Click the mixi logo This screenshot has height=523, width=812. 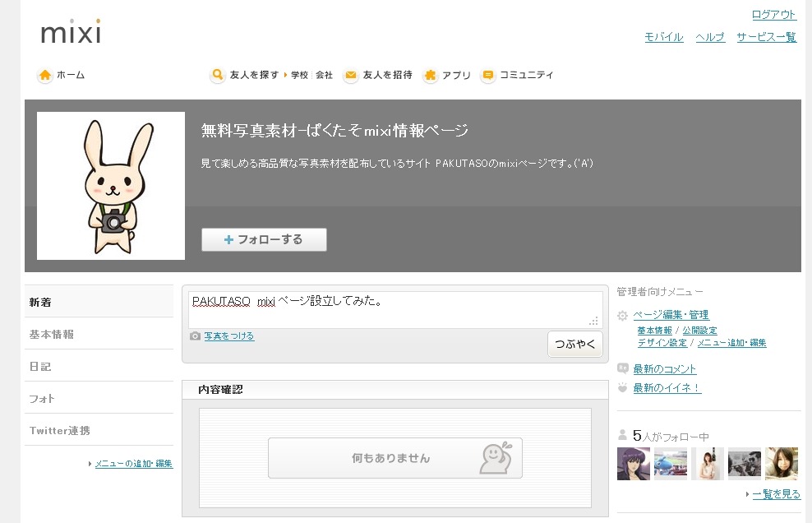pos(71,31)
